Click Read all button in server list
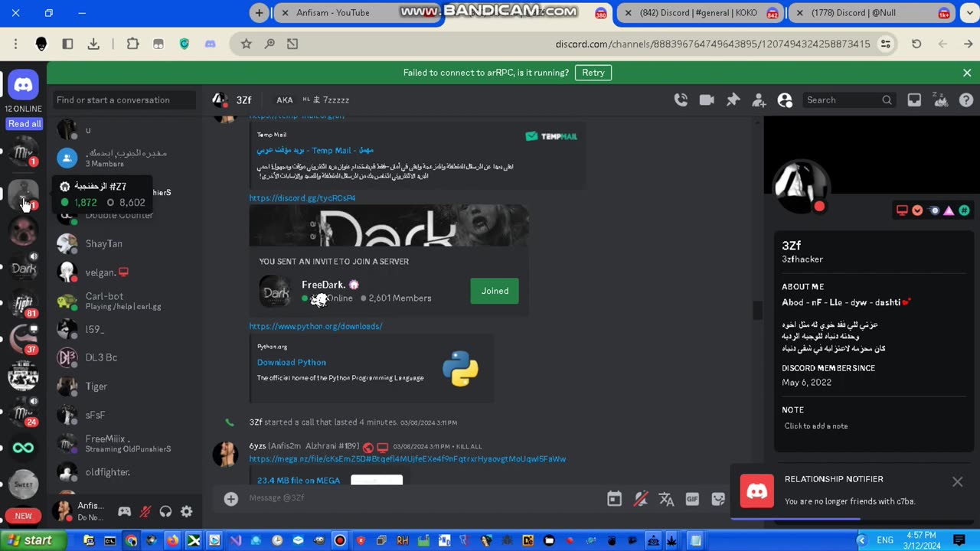 [24, 123]
